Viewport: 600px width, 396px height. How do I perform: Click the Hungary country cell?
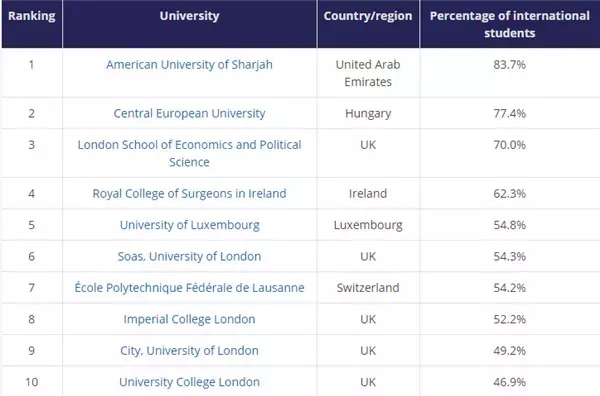(368, 113)
